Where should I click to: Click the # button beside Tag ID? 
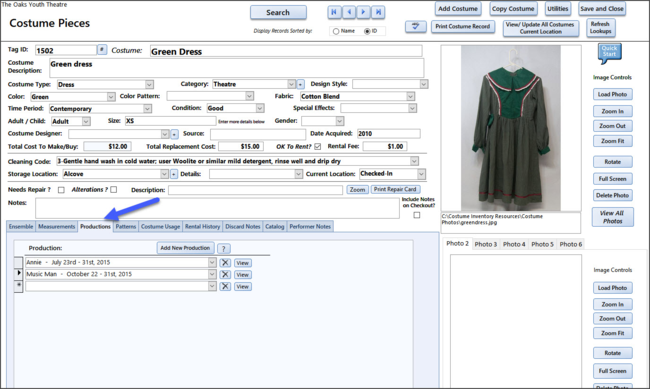point(102,50)
